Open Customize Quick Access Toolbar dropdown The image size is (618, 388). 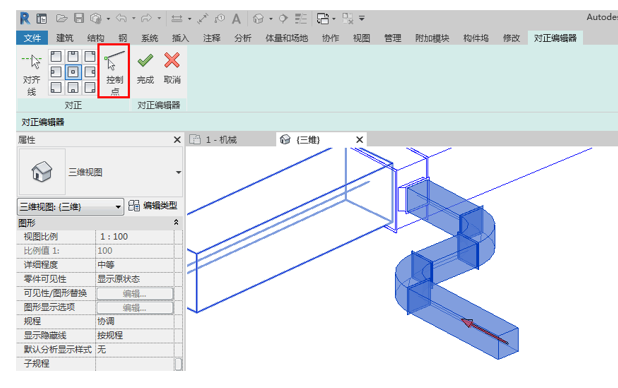(x=361, y=18)
